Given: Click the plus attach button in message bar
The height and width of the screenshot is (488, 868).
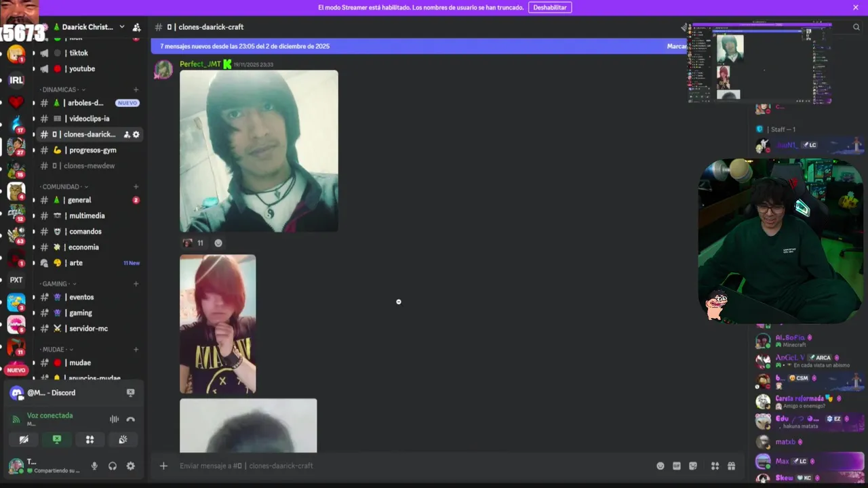Looking at the screenshot, I should tap(163, 466).
